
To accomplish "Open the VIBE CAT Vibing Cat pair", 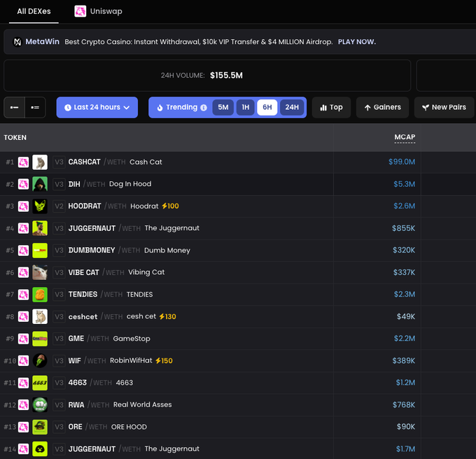I will click(116, 272).
